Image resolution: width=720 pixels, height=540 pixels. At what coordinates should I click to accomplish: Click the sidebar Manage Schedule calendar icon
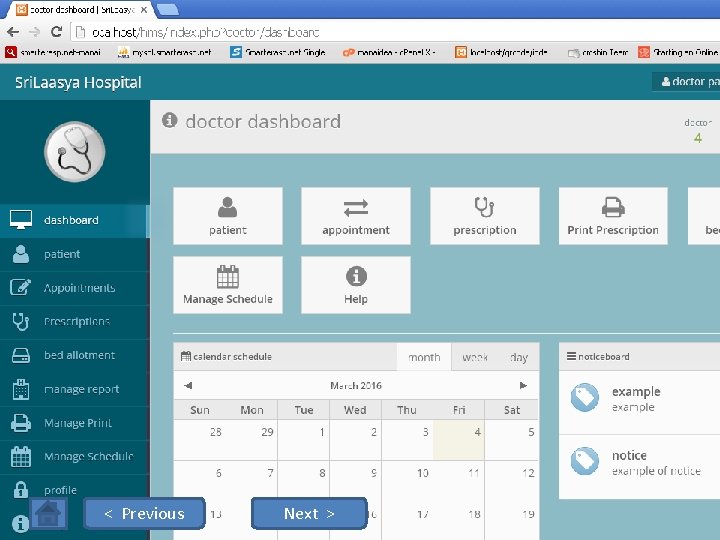click(21, 457)
